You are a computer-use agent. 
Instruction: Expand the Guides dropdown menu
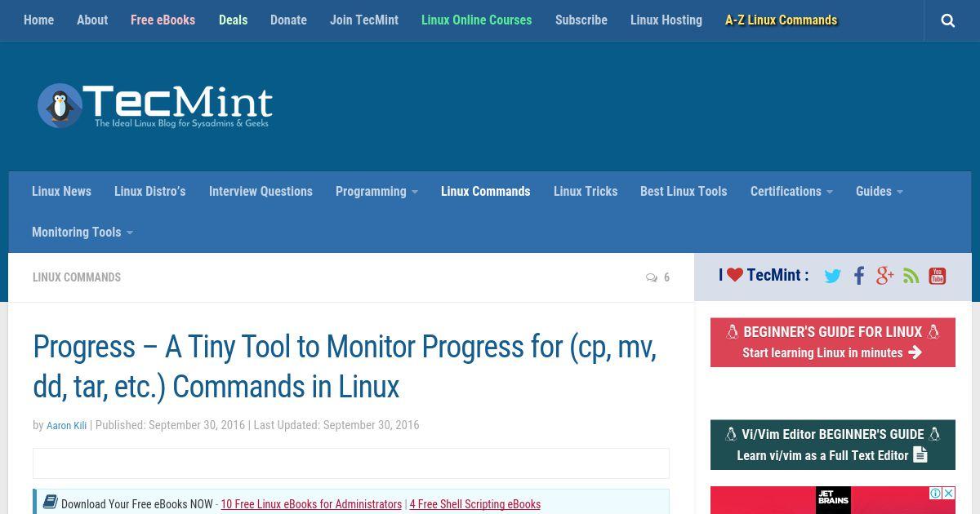click(879, 191)
